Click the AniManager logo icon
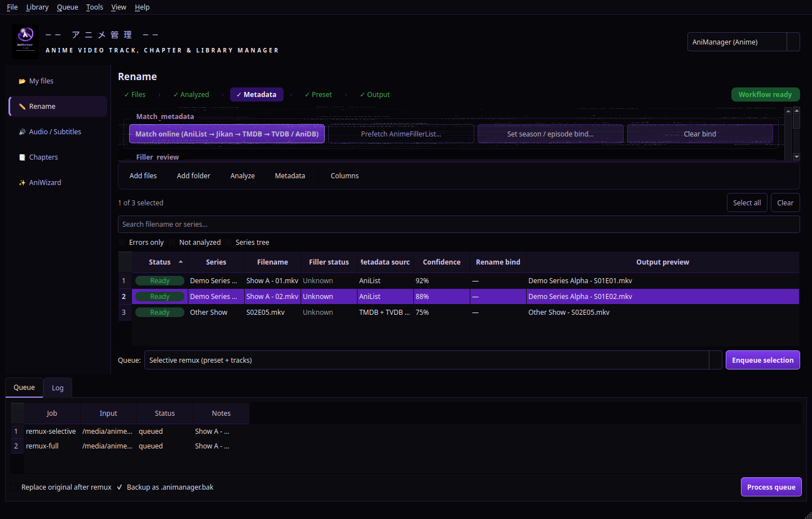The image size is (812, 519). [x=25, y=42]
